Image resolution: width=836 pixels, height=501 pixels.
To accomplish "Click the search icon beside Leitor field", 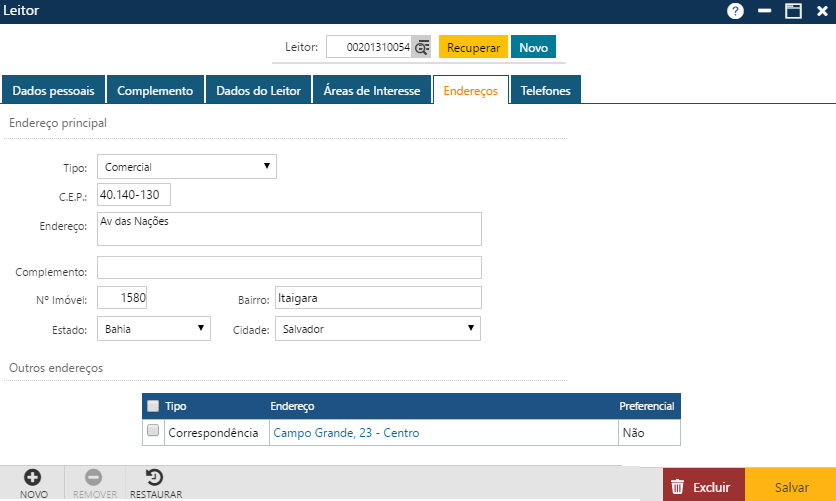I will [423, 48].
